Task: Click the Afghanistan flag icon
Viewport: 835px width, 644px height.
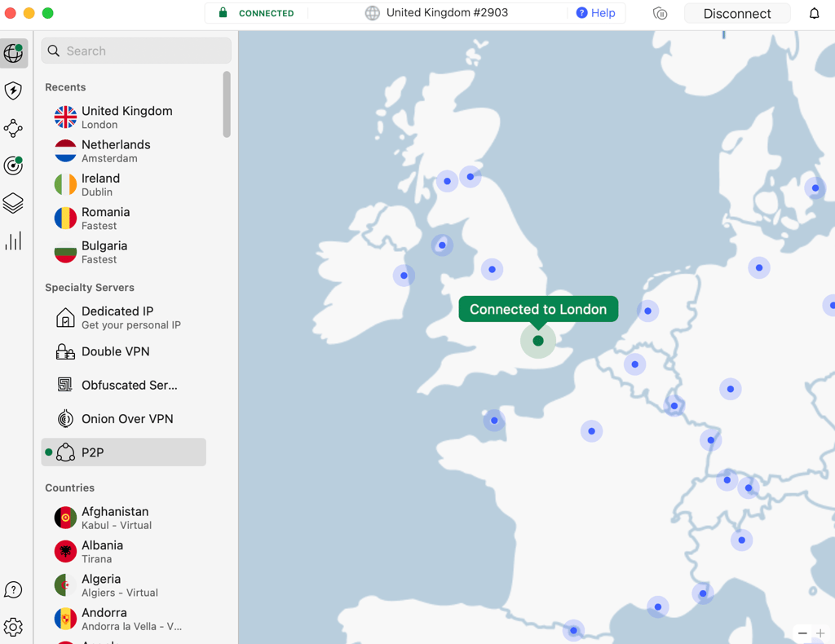Action: click(x=65, y=518)
